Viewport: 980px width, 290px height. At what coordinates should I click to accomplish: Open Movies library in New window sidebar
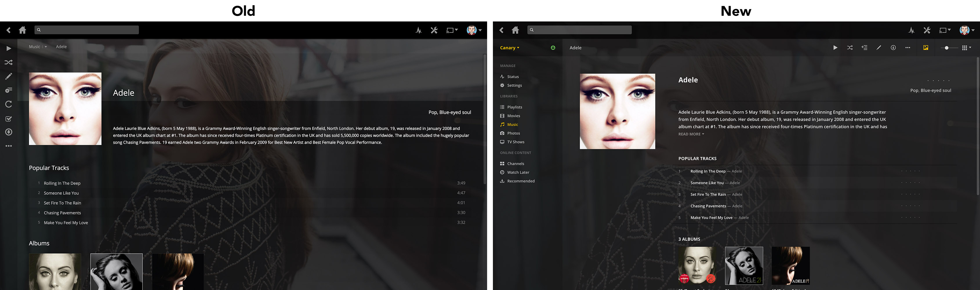pyautogui.click(x=510, y=116)
